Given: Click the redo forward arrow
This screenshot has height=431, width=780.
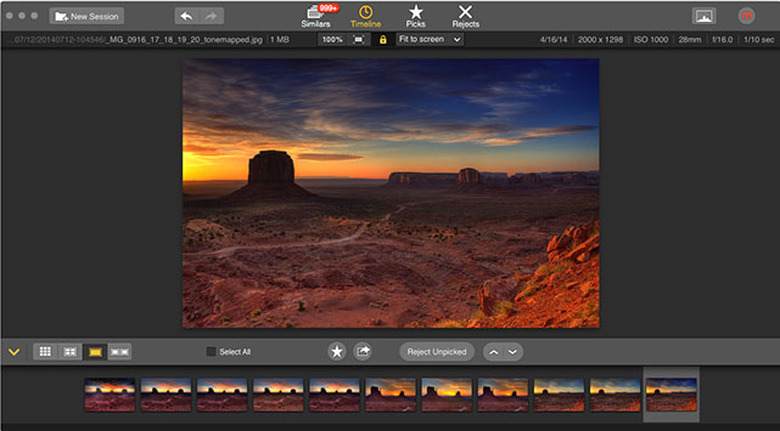Looking at the screenshot, I should (212, 16).
